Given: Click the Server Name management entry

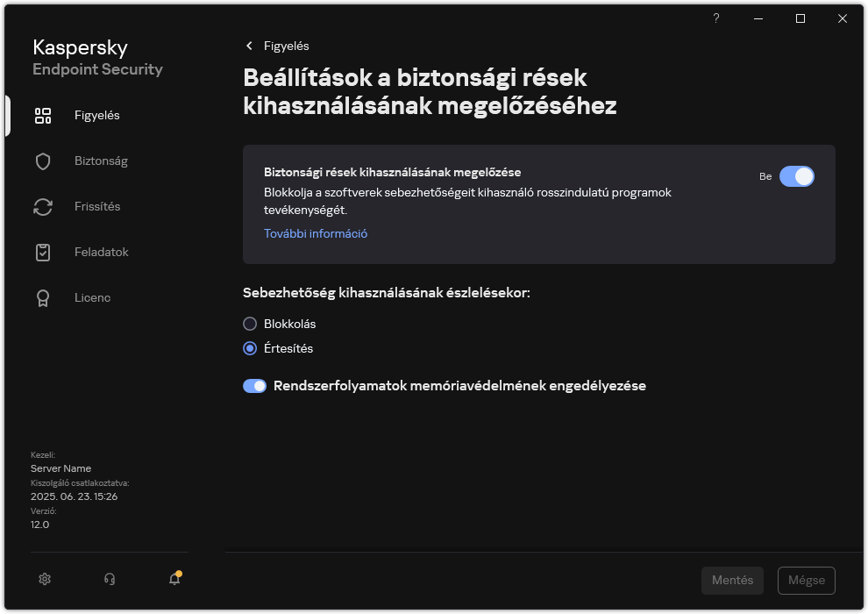Looking at the screenshot, I should click(60, 468).
